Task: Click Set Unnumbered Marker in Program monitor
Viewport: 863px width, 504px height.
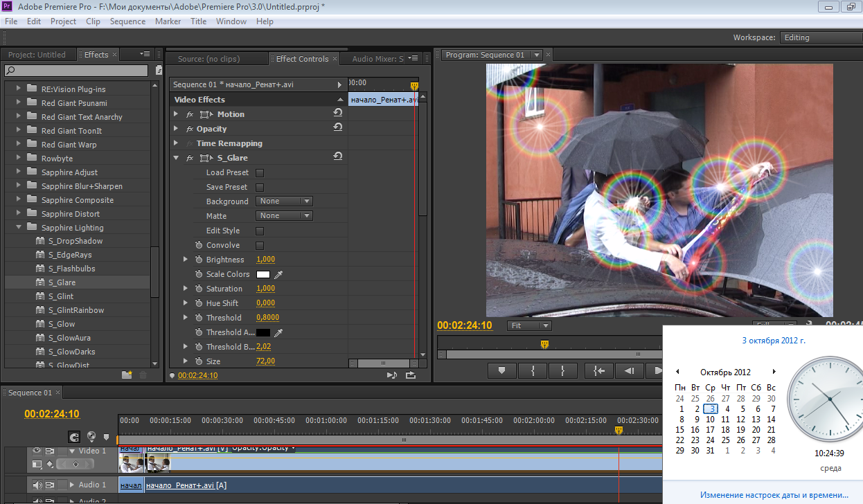Action: [501, 371]
